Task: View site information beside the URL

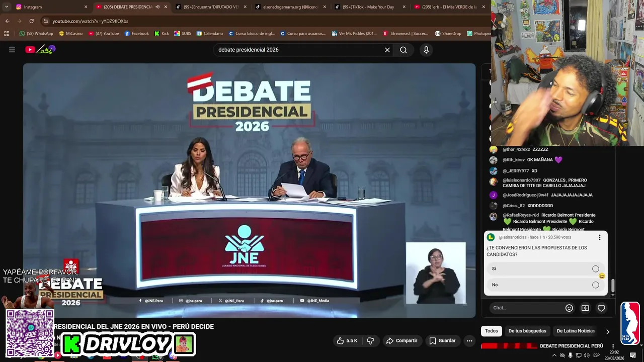Action: coord(46,21)
